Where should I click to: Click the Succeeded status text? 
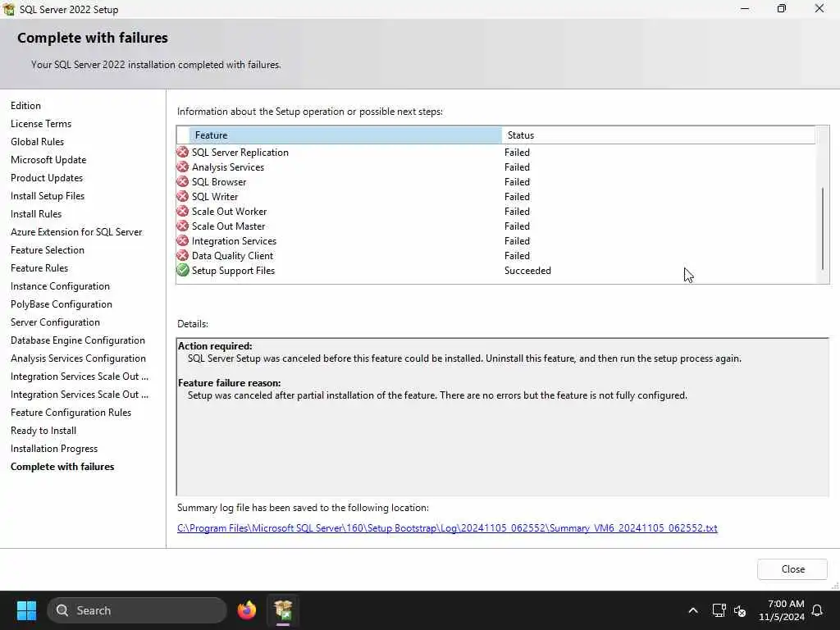click(x=527, y=271)
